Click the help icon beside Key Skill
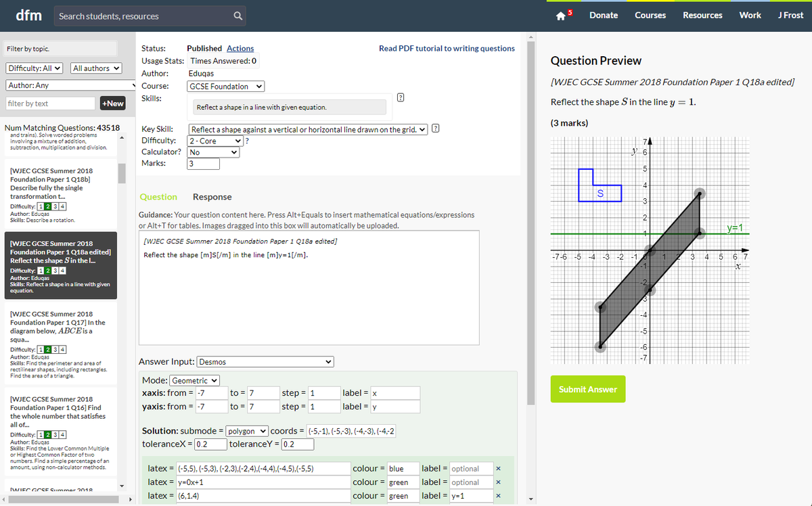The height and width of the screenshot is (506, 812). 436,129
